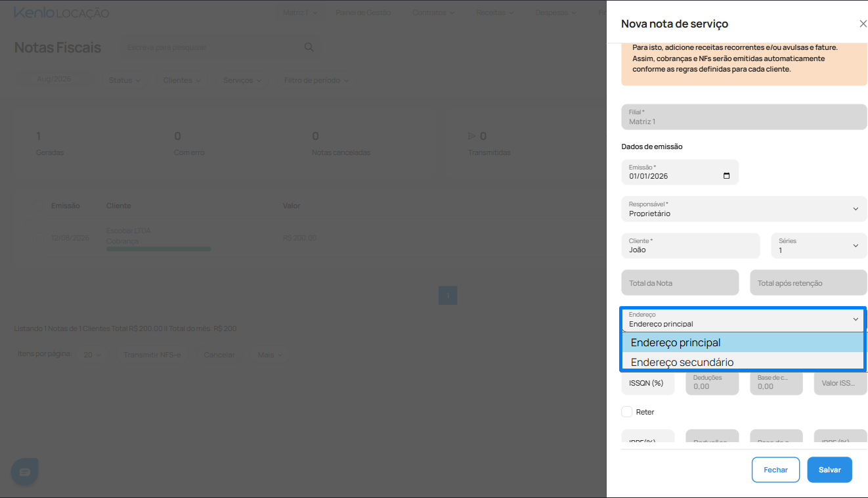Click the Deduções field next to ISSQN
The image size is (868, 498).
(712, 383)
